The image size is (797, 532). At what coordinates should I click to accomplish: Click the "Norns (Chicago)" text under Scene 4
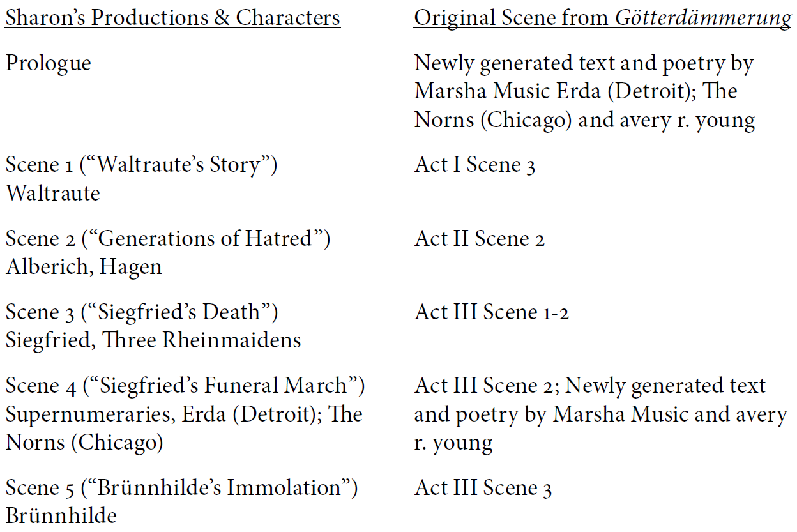click(84, 443)
